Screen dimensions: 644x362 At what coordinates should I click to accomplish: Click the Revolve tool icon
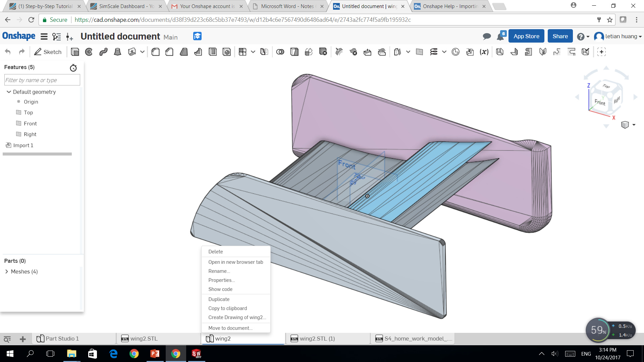(89, 52)
